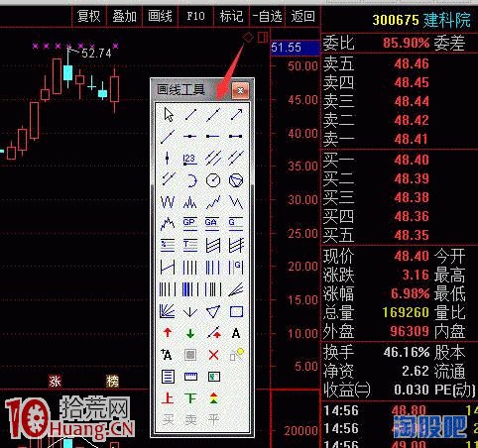
Task: Choose the arrow line drawing tool
Action: 236,115
